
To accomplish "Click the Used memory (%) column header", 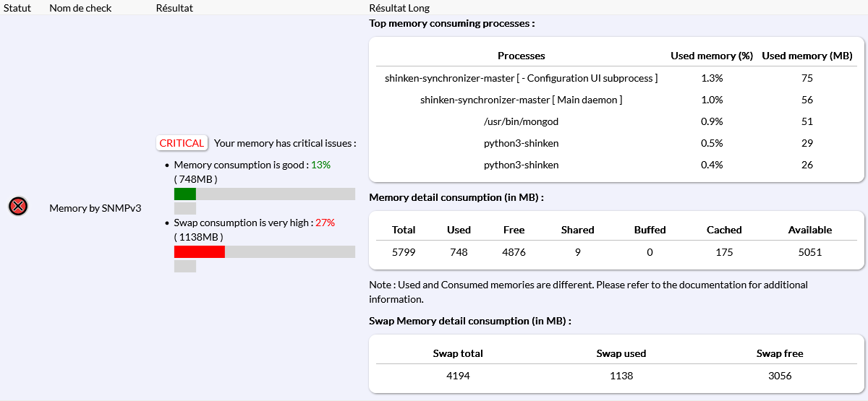I will pos(712,56).
